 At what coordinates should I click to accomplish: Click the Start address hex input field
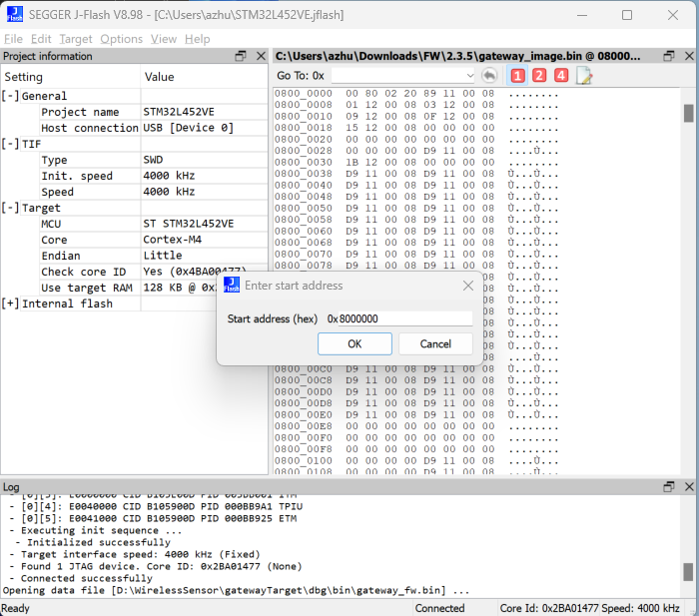[405, 318]
